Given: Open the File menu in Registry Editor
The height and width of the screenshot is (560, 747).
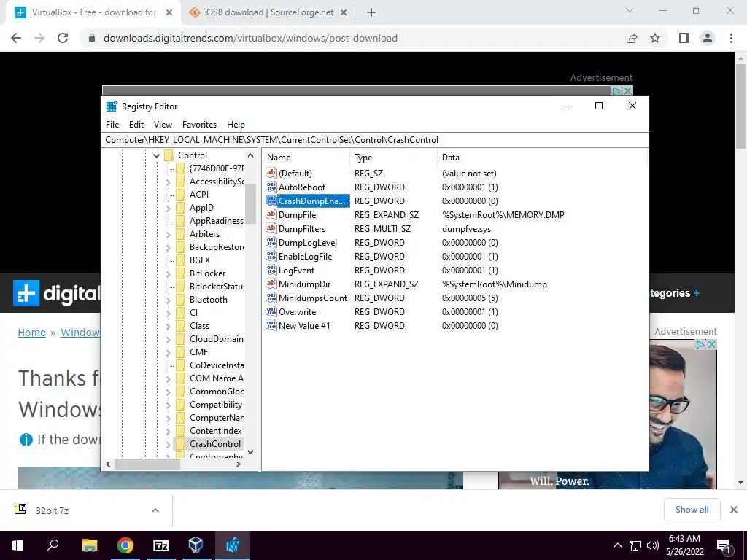Looking at the screenshot, I should pos(112,124).
